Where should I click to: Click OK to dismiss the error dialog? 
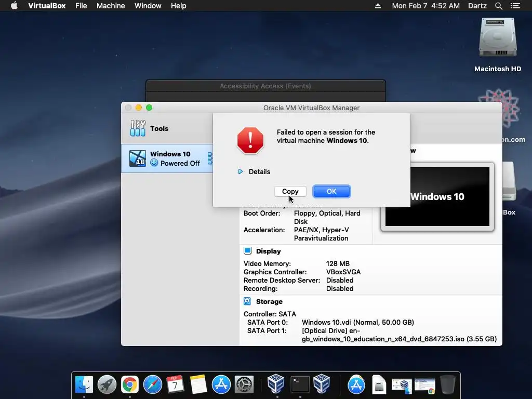(x=331, y=191)
